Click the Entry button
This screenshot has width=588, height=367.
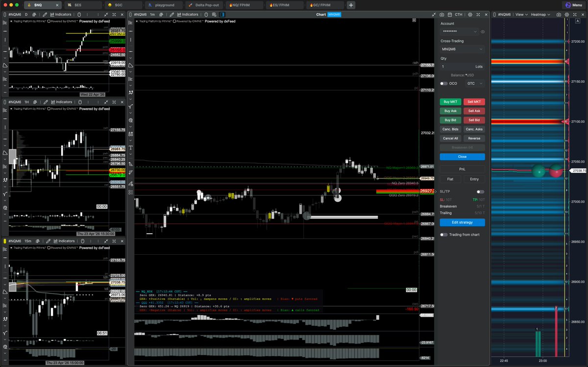click(x=474, y=179)
